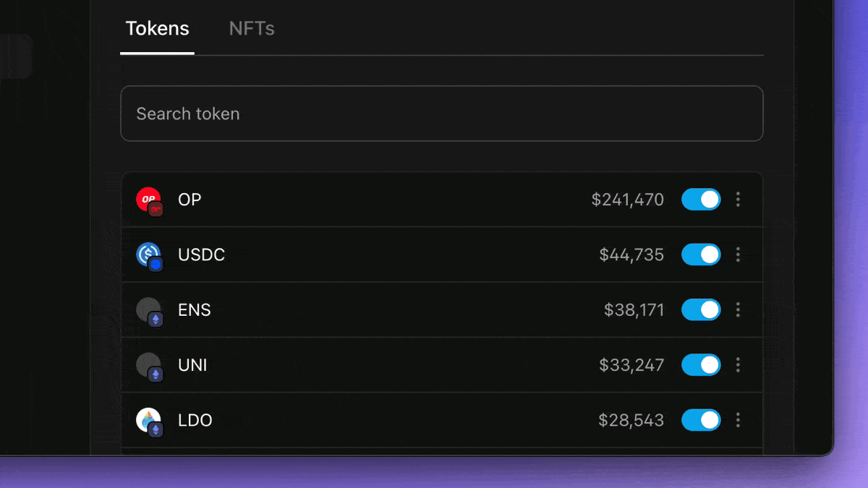Click the $33,247 balance value
This screenshot has height=488, width=868.
click(631, 365)
